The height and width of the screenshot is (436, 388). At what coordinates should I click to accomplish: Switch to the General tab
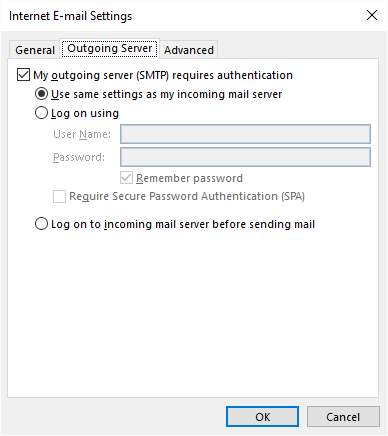coord(35,50)
